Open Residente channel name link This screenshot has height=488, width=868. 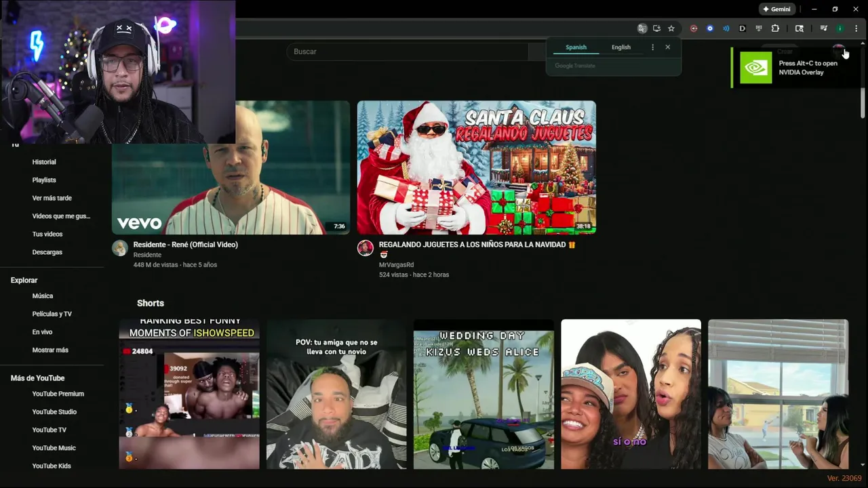pos(147,255)
